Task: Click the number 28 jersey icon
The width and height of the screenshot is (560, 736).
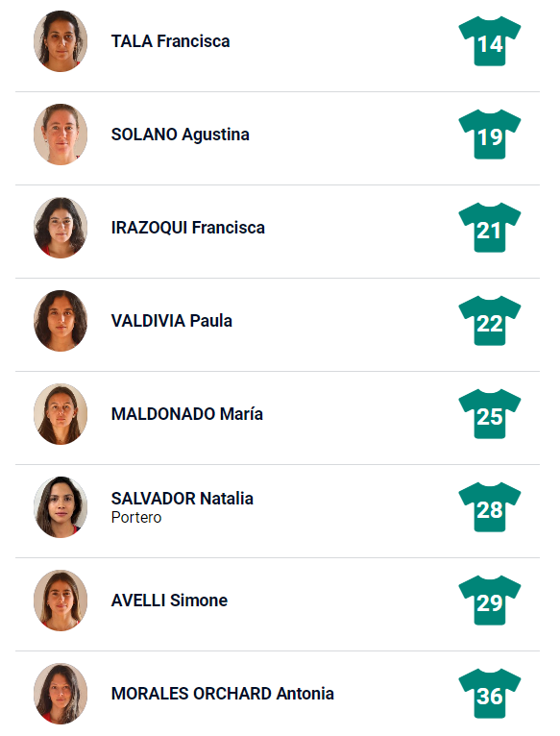Action: tap(490, 507)
